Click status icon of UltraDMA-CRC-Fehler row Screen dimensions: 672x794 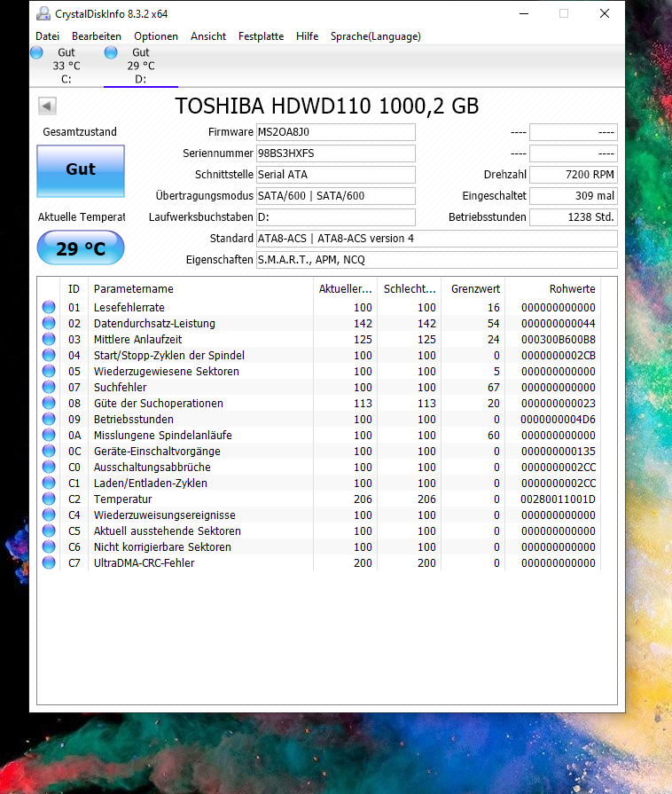coord(49,562)
